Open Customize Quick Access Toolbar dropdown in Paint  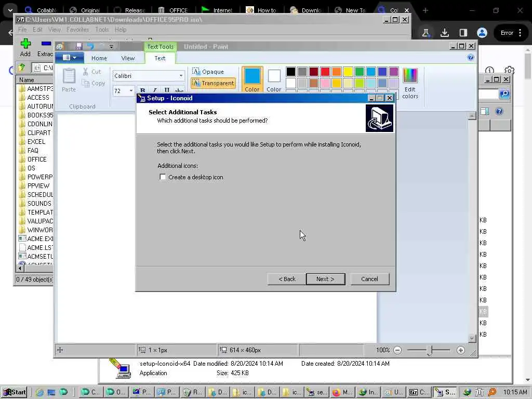[111, 46]
